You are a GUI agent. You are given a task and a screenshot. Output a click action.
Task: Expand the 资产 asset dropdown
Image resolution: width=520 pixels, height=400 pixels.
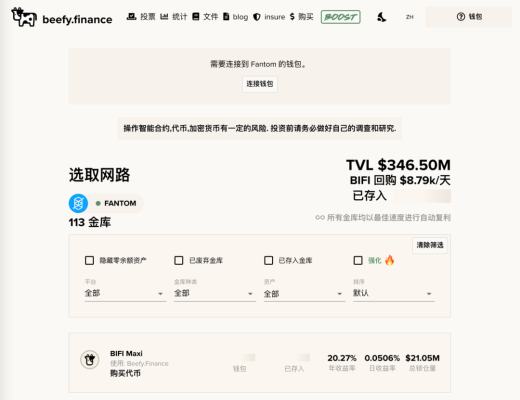click(304, 293)
